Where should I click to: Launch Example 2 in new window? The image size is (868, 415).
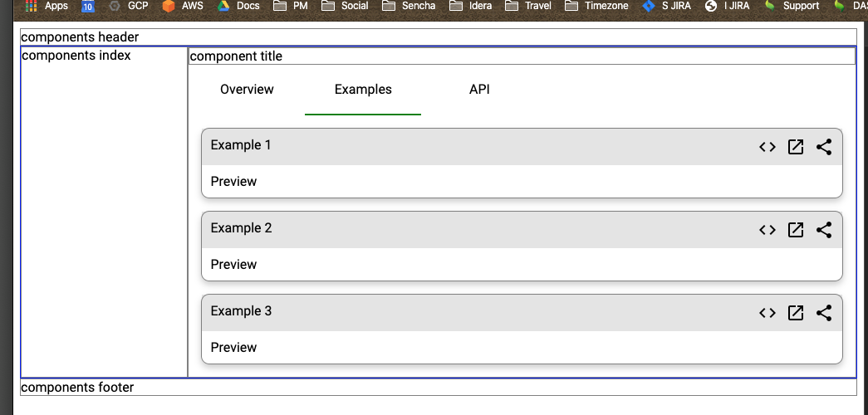tap(796, 230)
